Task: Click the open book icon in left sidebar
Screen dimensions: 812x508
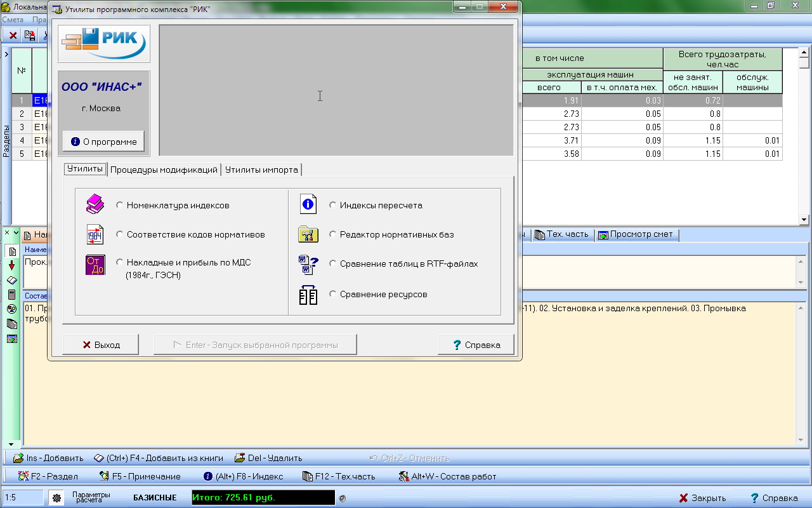Action: pos(11,280)
